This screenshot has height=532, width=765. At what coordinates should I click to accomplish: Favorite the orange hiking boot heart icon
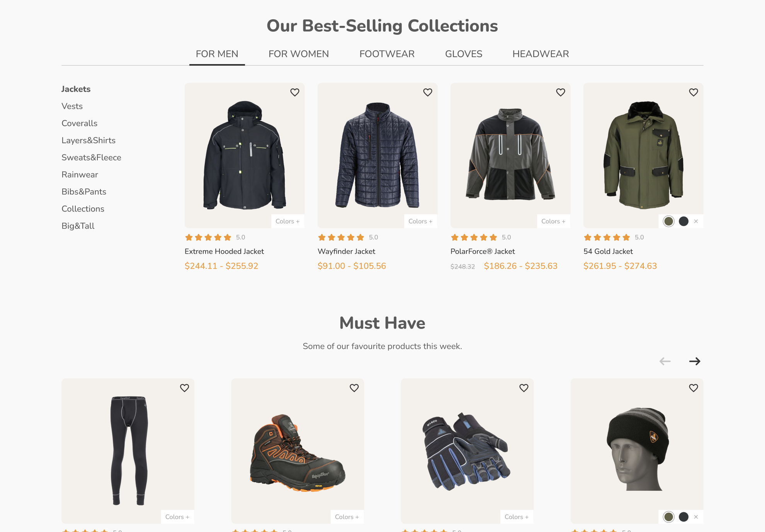[354, 388]
